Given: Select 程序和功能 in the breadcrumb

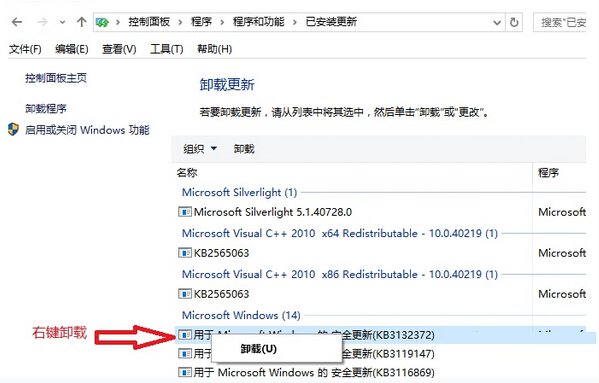Looking at the screenshot, I should coord(259,22).
